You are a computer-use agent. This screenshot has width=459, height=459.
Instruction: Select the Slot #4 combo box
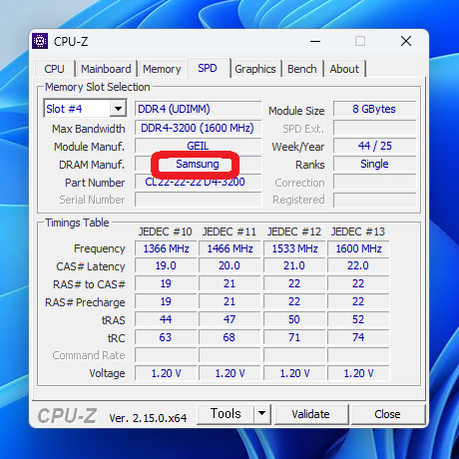[x=85, y=109]
